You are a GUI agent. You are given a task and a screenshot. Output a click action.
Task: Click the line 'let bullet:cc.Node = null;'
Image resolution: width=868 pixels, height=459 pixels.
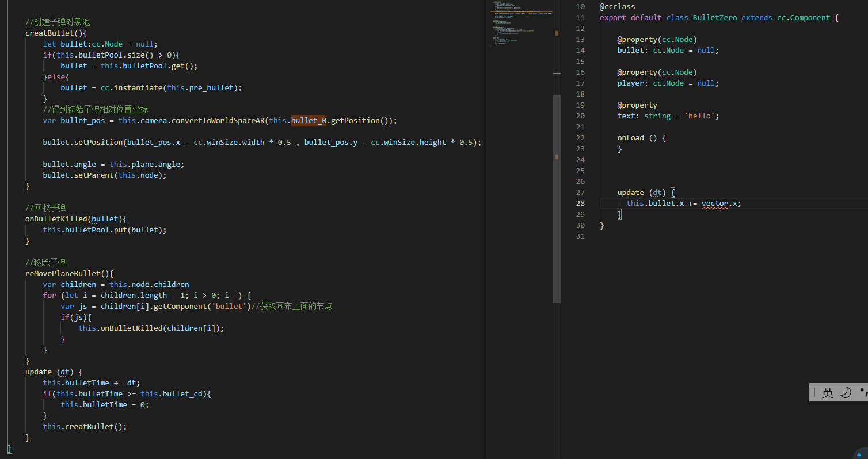pyautogui.click(x=100, y=44)
